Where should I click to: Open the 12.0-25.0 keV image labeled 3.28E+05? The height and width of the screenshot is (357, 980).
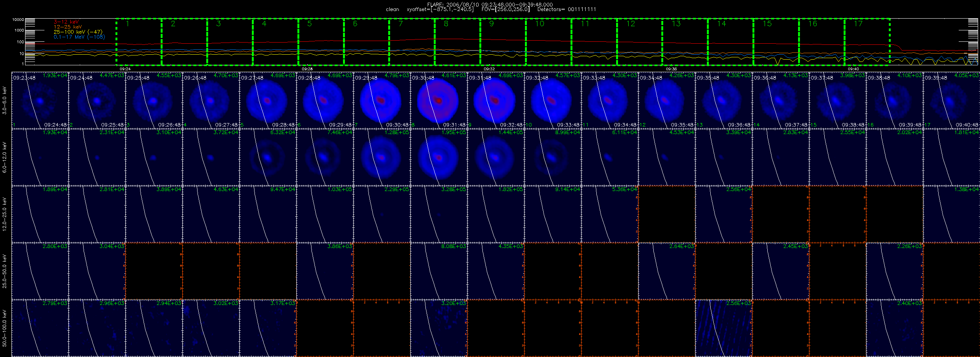[x=439, y=214]
